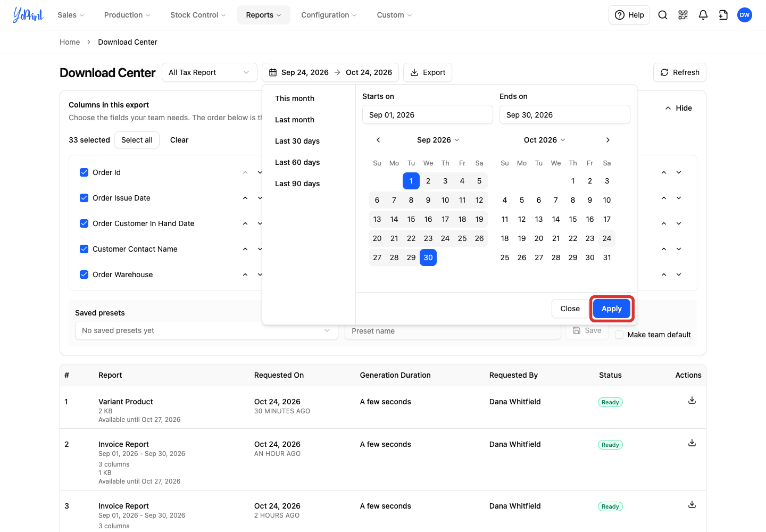The height and width of the screenshot is (532, 766).
Task: Open the date range picker field
Action: [330, 72]
